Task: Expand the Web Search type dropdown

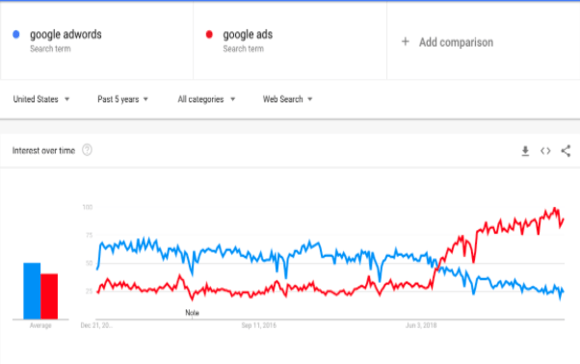Action: (287, 99)
